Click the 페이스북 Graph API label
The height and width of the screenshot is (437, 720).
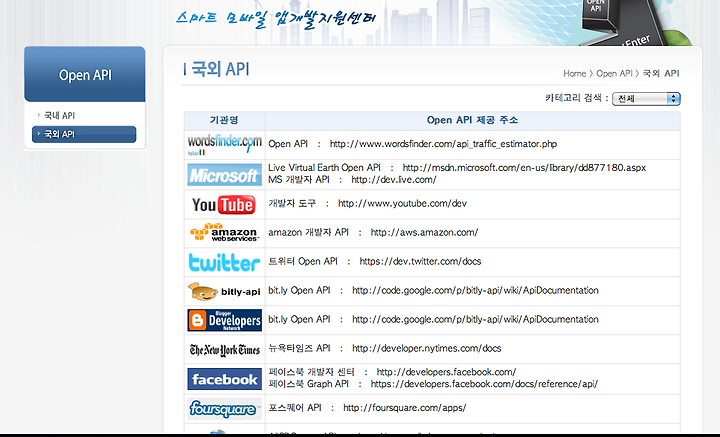click(308, 384)
